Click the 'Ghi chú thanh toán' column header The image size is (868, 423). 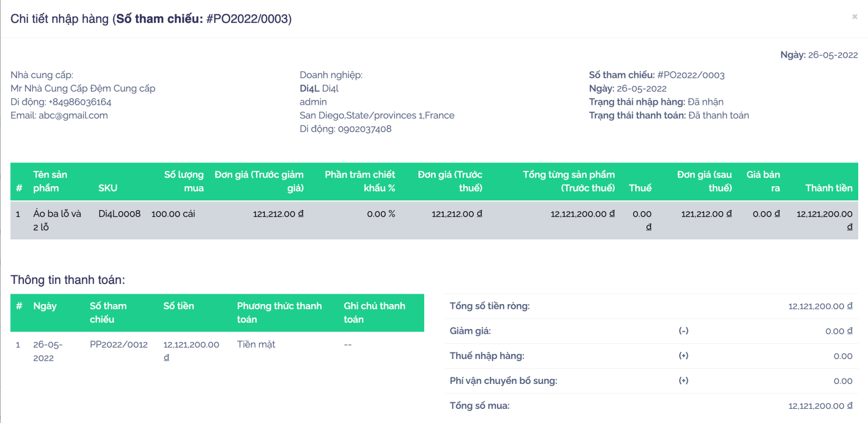(x=374, y=313)
